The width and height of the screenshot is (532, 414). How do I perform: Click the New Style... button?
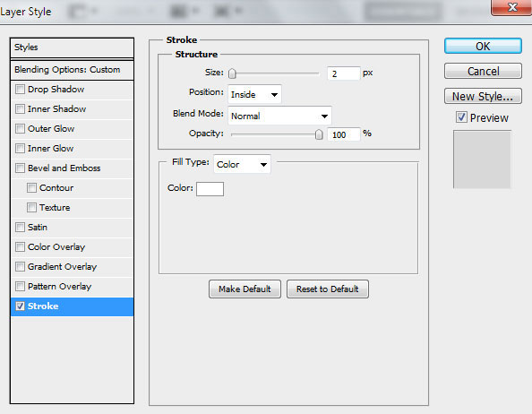pyautogui.click(x=483, y=96)
